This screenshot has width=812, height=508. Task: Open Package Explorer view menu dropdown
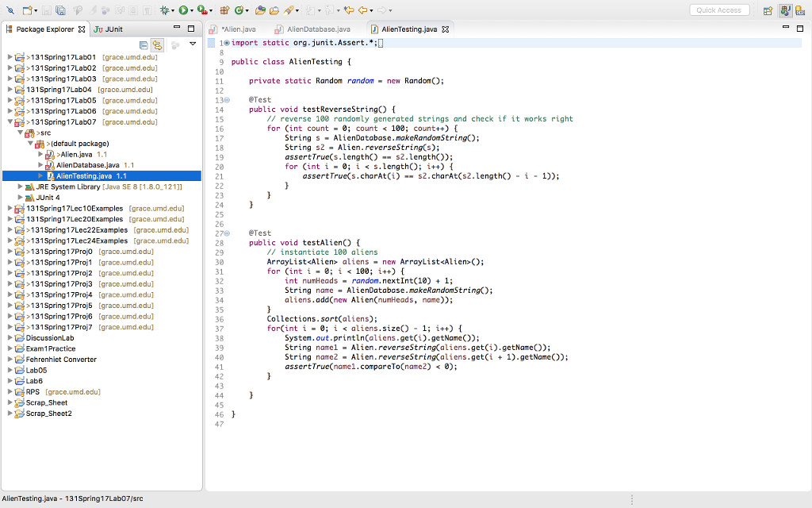tap(192, 44)
